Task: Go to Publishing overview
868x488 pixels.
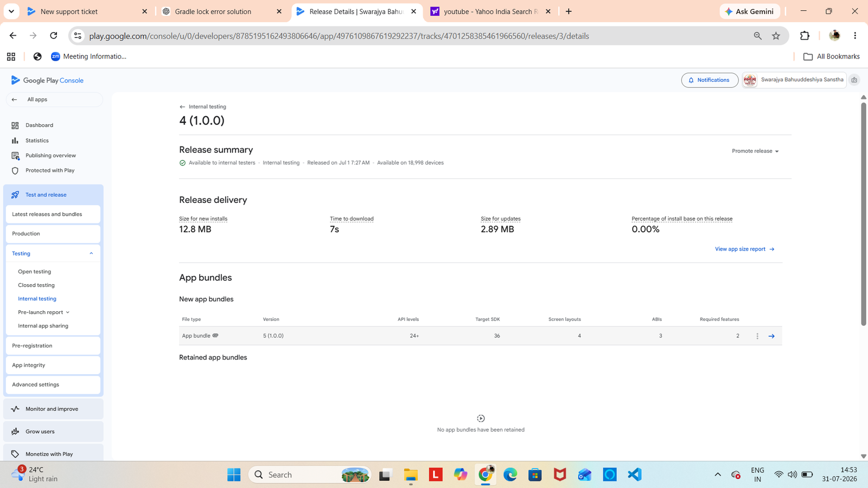Action: click(50, 156)
